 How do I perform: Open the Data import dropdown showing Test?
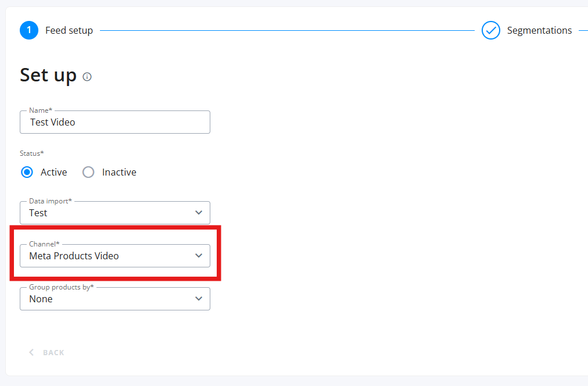[x=110, y=213]
